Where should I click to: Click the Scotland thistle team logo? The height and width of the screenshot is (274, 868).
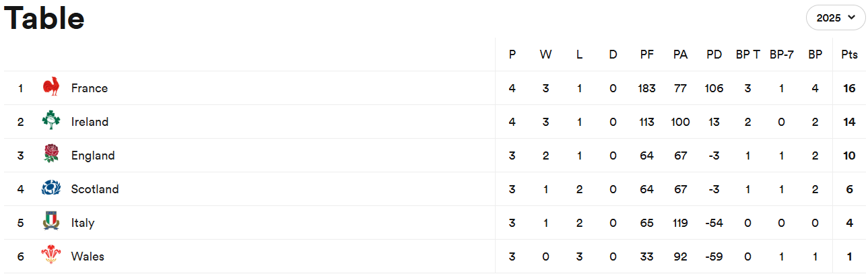coord(51,189)
